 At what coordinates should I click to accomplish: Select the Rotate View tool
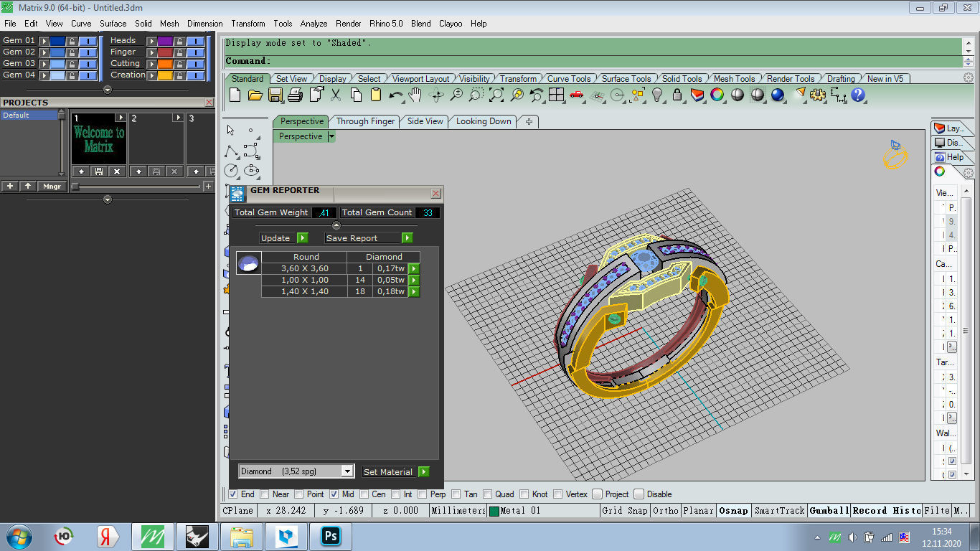pyautogui.click(x=436, y=95)
